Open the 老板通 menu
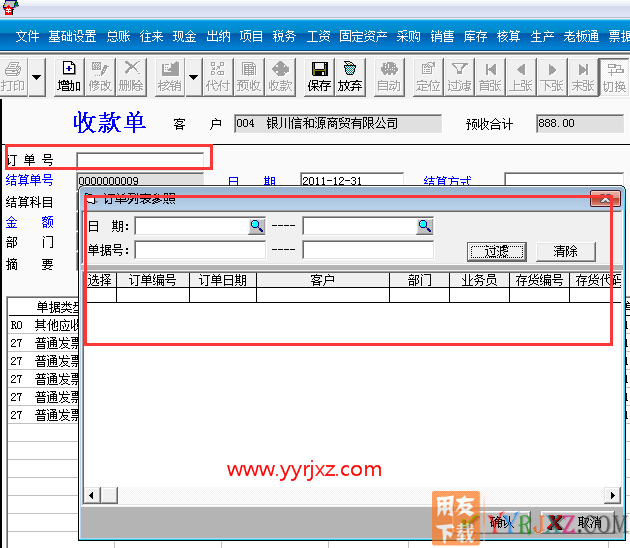630x548 pixels. pos(581,36)
